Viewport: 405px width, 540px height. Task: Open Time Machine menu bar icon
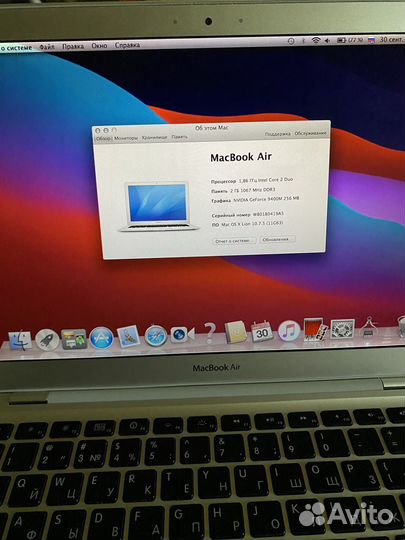[291, 41]
